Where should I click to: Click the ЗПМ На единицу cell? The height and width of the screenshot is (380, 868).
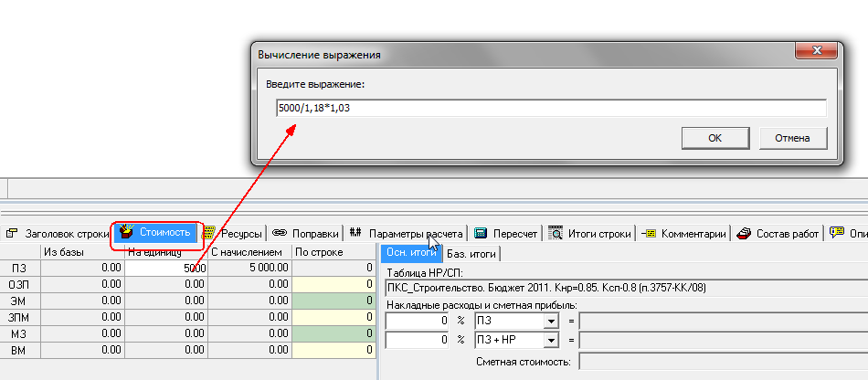point(166,317)
